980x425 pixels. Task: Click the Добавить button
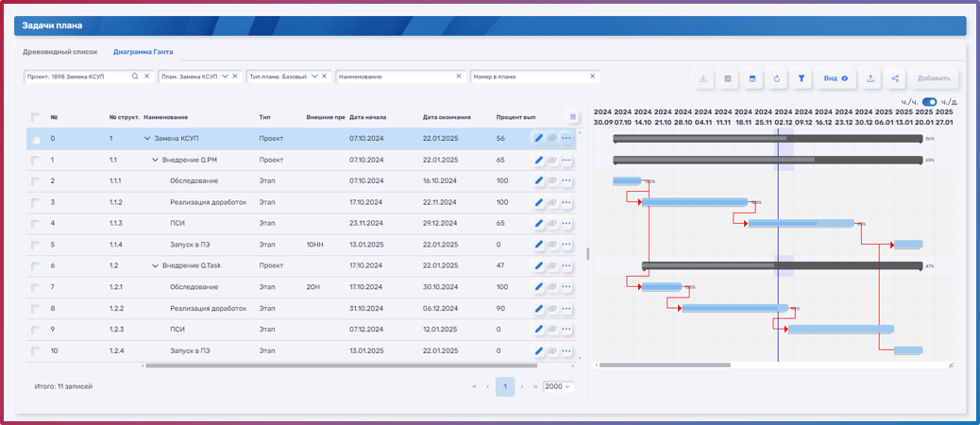coord(934,78)
